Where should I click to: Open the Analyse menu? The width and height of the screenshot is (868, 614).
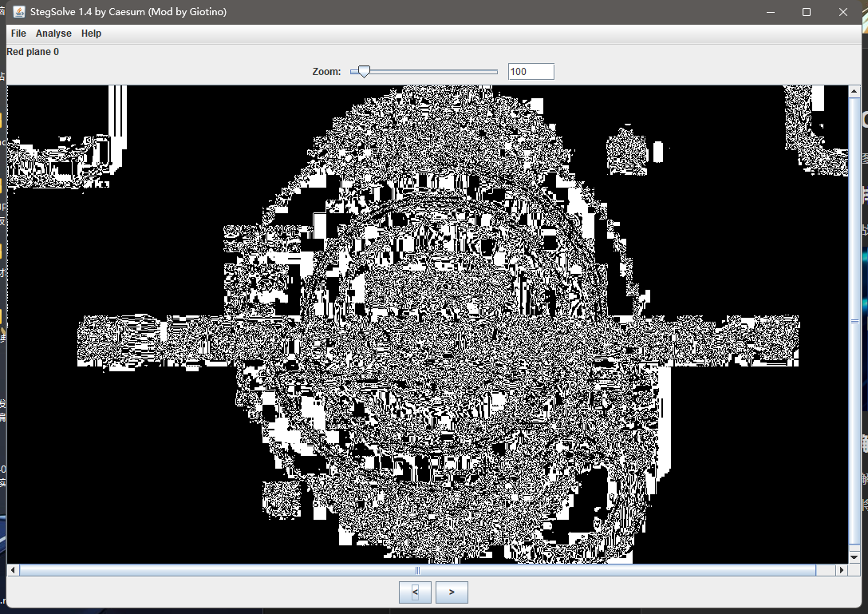53,34
